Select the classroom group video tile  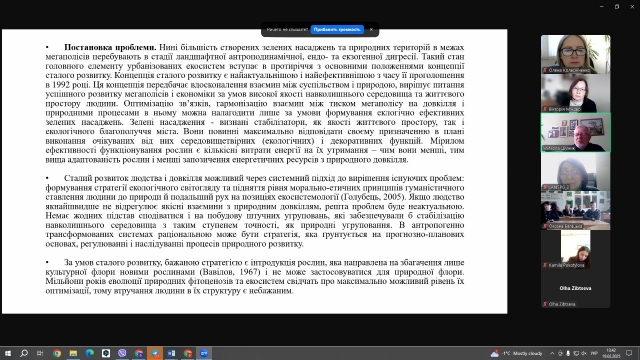pos(576,210)
